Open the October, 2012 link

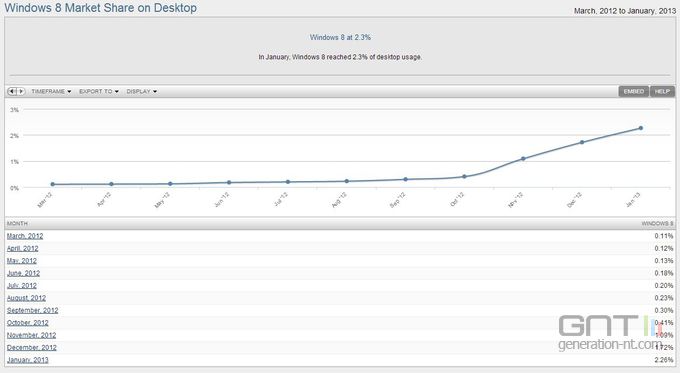pyautogui.click(x=28, y=323)
